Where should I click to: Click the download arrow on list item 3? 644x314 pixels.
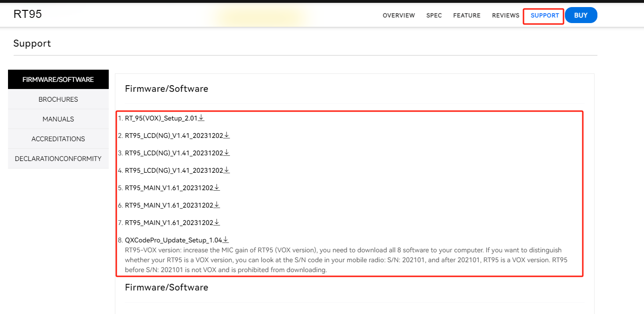pyautogui.click(x=227, y=153)
